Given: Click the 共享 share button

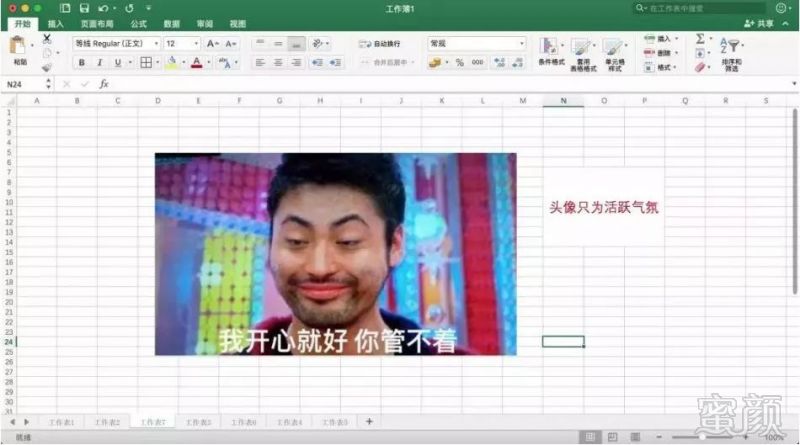Looking at the screenshot, I should point(759,23).
